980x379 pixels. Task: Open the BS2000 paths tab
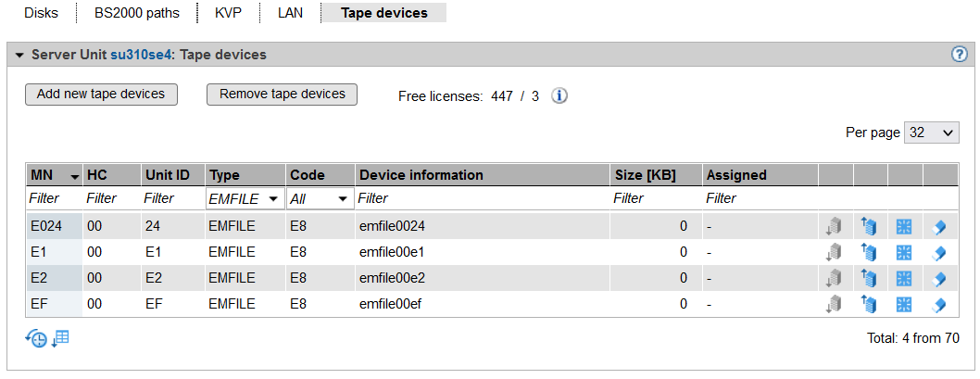click(x=137, y=13)
